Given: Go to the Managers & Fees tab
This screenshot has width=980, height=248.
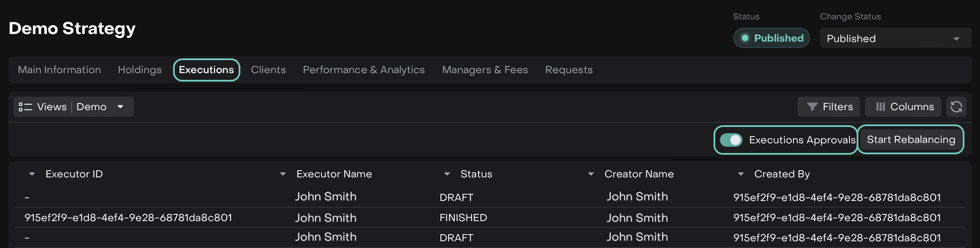Looking at the screenshot, I should [x=485, y=70].
